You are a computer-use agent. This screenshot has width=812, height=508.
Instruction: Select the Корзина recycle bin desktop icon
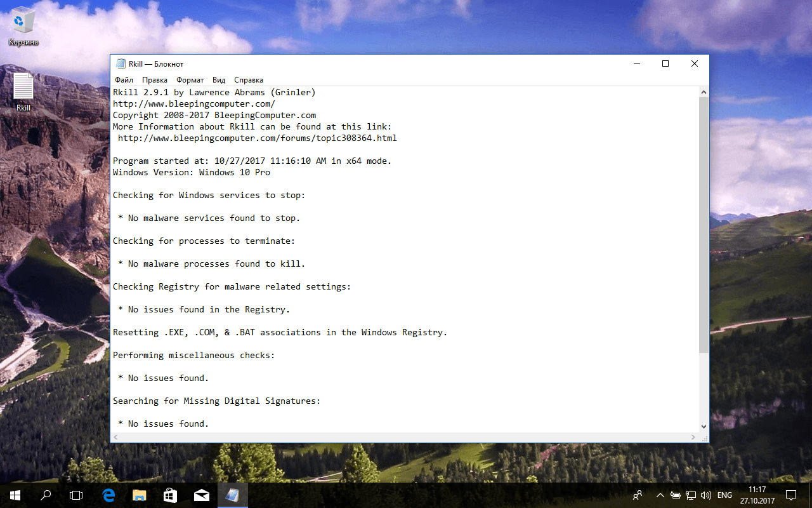click(23, 27)
